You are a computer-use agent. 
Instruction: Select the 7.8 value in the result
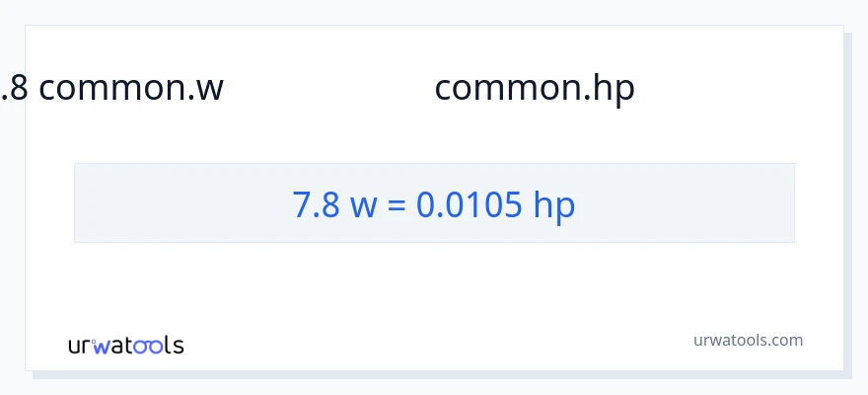(316, 204)
